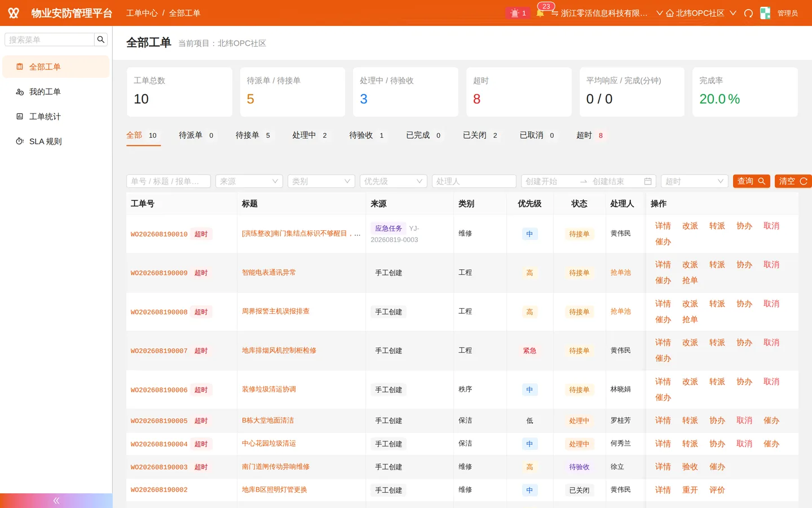The height and width of the screenshot is (508, 812).
Task: Click the calendar icon in date range field
Action: 648,181
